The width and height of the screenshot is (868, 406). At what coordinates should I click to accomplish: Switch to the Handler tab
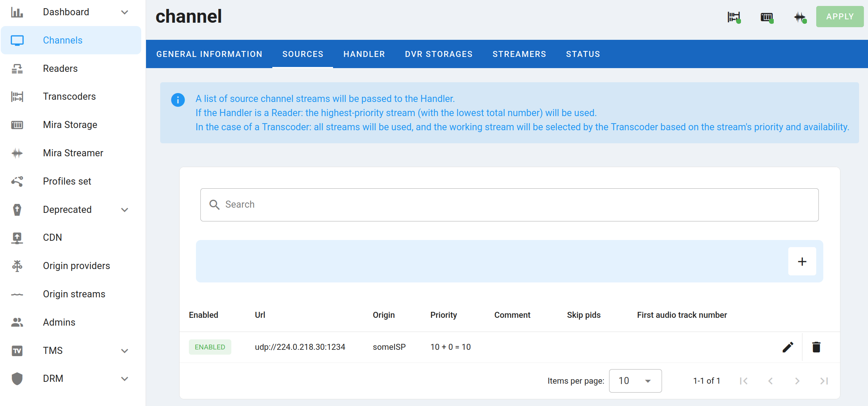click(364, 54)
